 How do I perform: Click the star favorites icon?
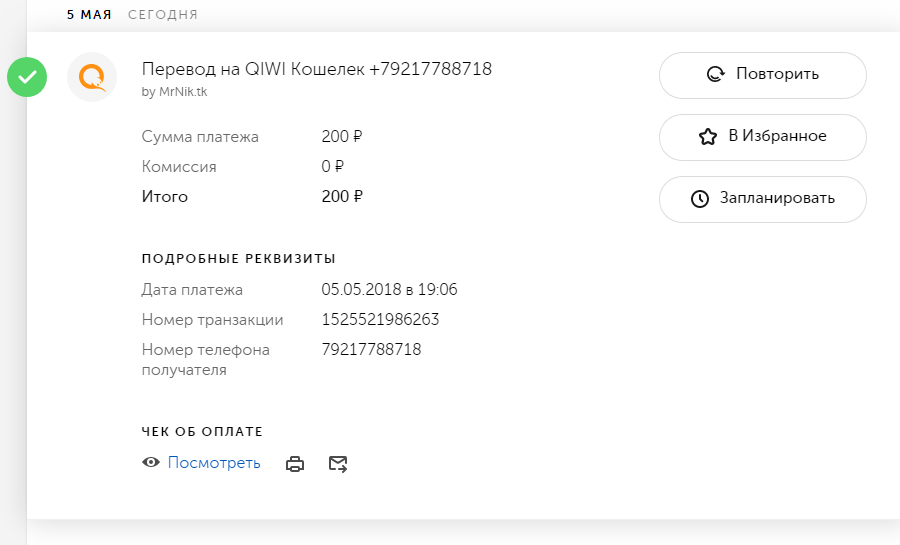[708, 137]
